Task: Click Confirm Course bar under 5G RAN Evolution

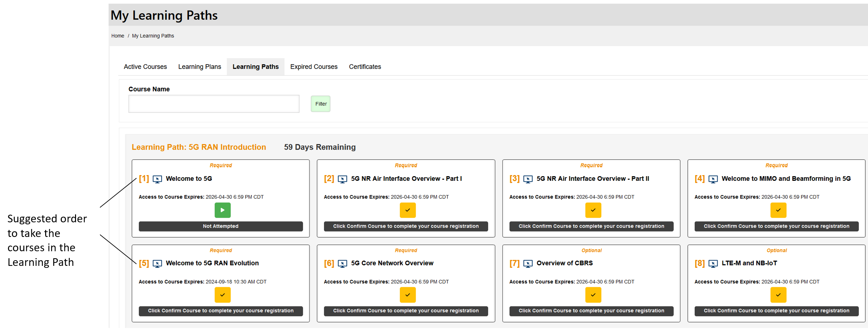Action: coord(221,311)
